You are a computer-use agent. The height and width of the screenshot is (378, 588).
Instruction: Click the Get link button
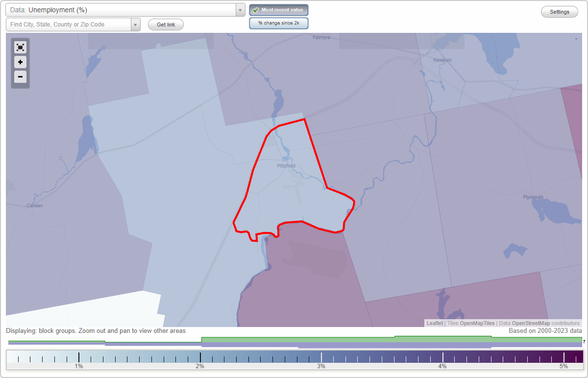[x=166, y=24]
